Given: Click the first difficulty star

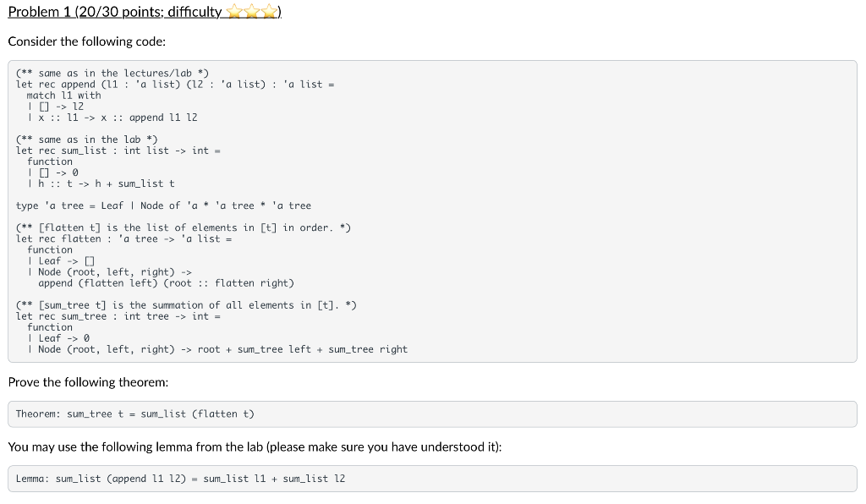Looking at the screenshot, I should coord(235,11).
